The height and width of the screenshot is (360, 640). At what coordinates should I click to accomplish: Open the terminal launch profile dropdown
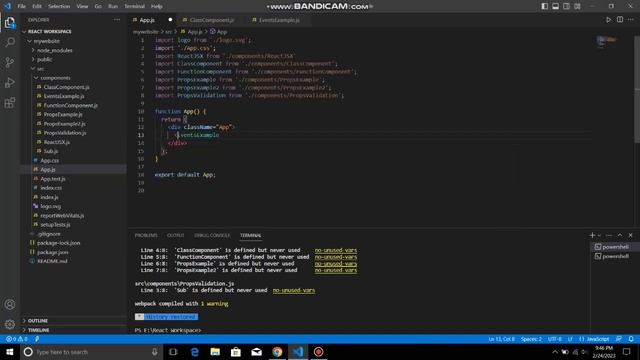click(x=599, y=235)
